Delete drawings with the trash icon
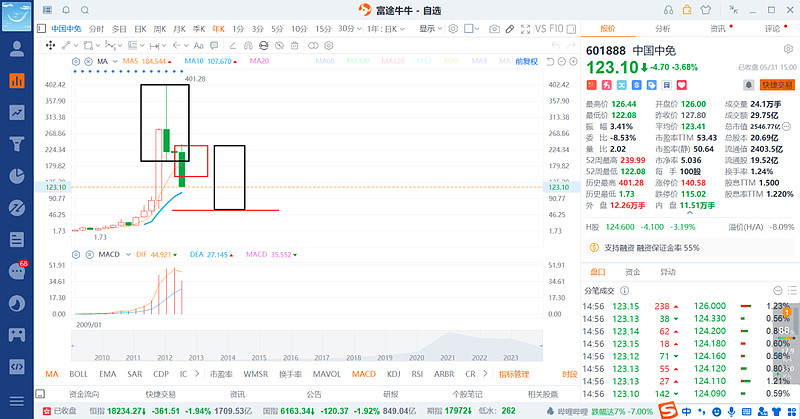The image size is (800, 419). pos(294,45)
